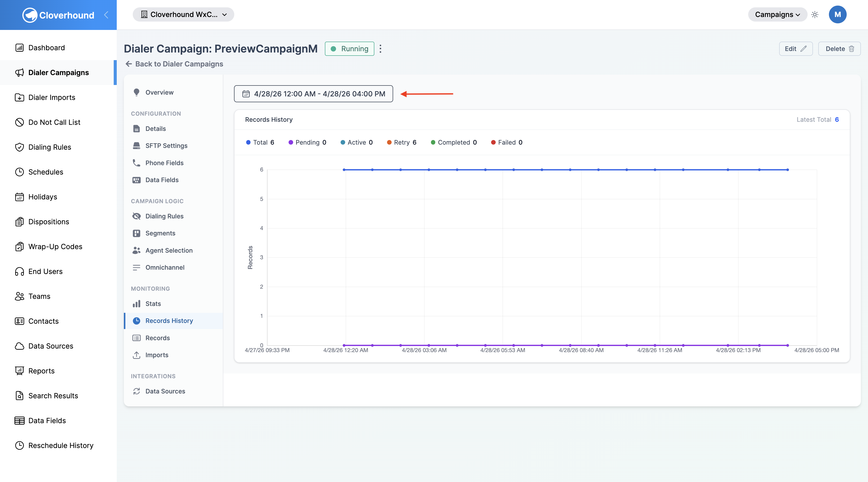
Task: Open the campaign three-dot options menu
Action: (x=380, y=48)
